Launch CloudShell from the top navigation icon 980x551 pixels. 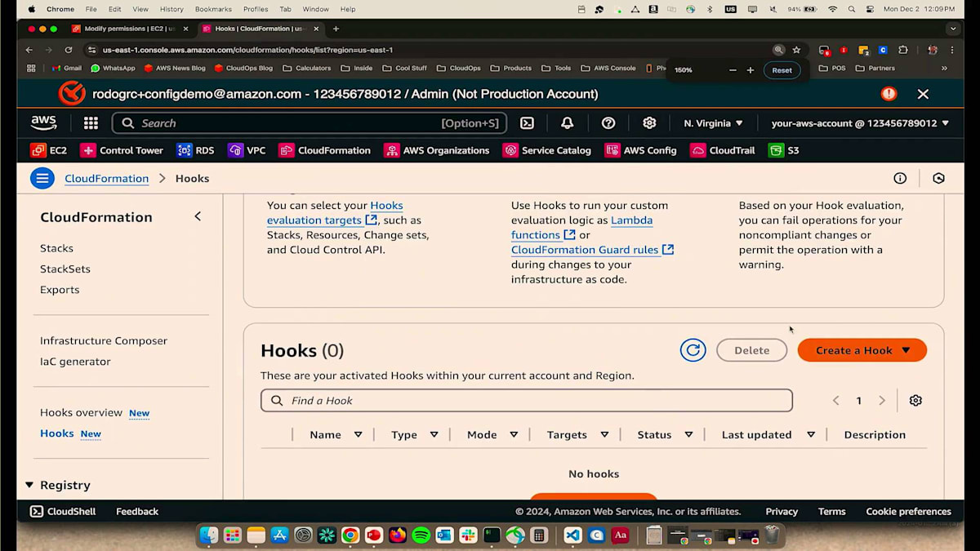(x=528, y=123)
